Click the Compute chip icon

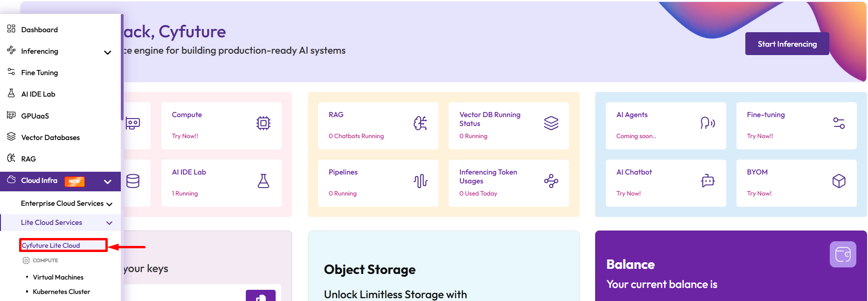coord(264,123)
